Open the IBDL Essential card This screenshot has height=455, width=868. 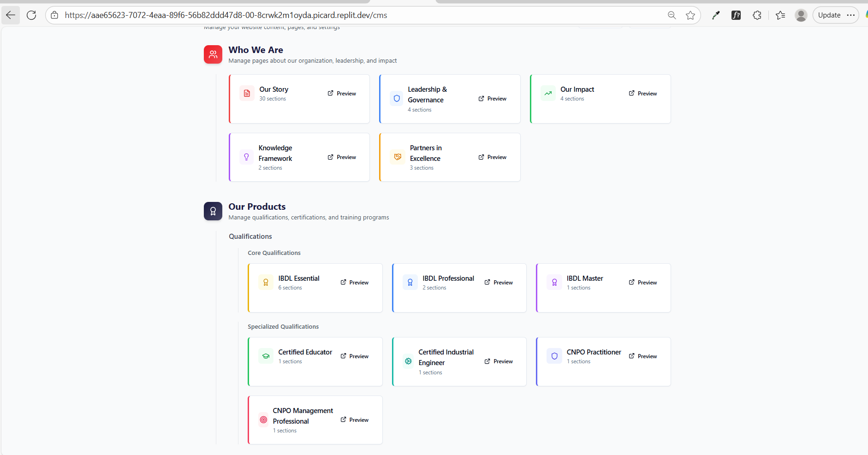(x=299, y=278)
